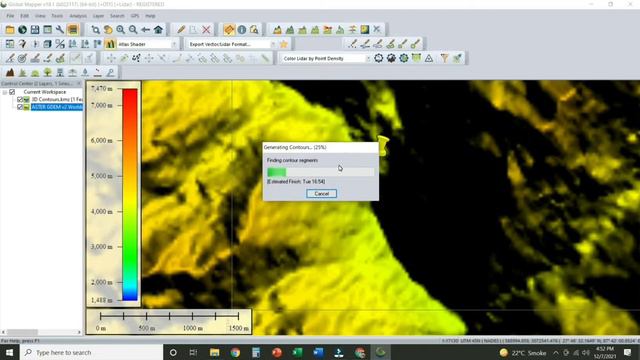Open the Color Lidar by Point Density dropdown
640x360 pixels.
click(326, 58)
